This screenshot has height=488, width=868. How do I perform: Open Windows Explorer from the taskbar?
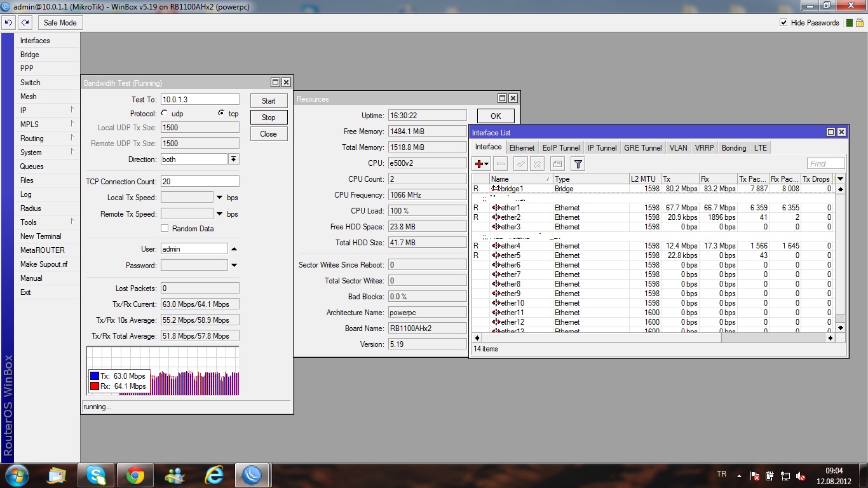coord(57,475)
